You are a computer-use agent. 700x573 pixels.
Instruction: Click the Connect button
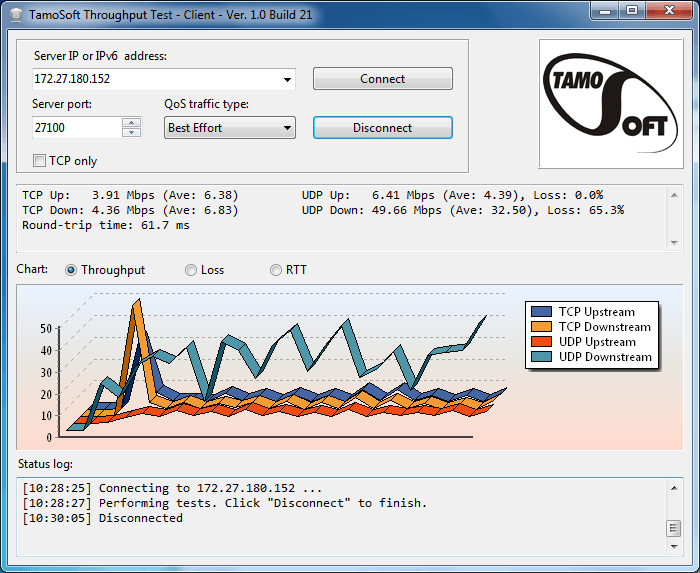[383, 79]
